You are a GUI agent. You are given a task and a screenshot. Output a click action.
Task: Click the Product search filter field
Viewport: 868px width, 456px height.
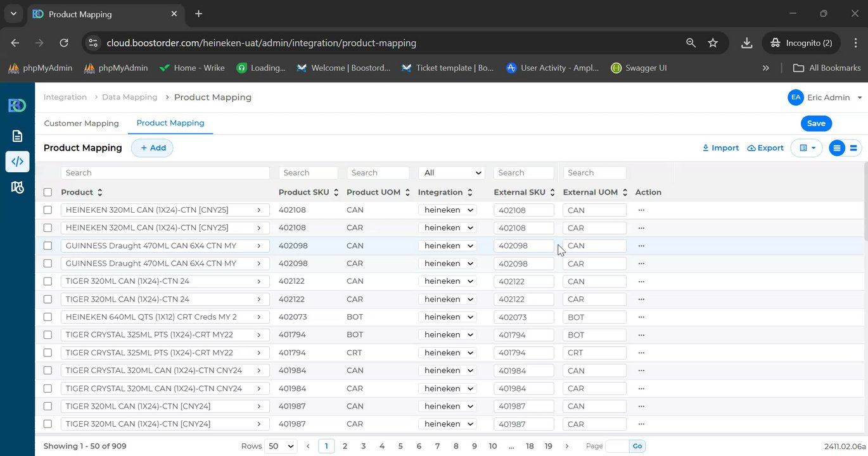[x=165, y=173]
